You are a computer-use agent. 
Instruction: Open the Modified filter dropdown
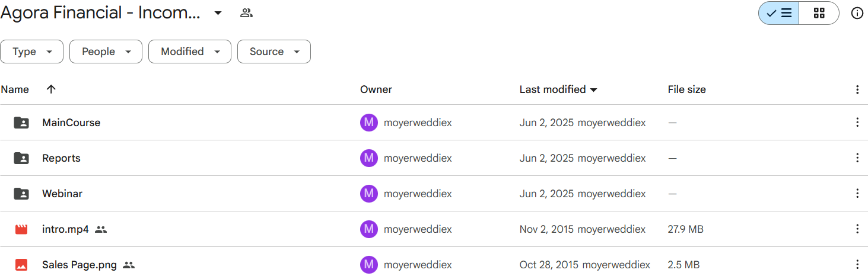click(x=189, y=52)
